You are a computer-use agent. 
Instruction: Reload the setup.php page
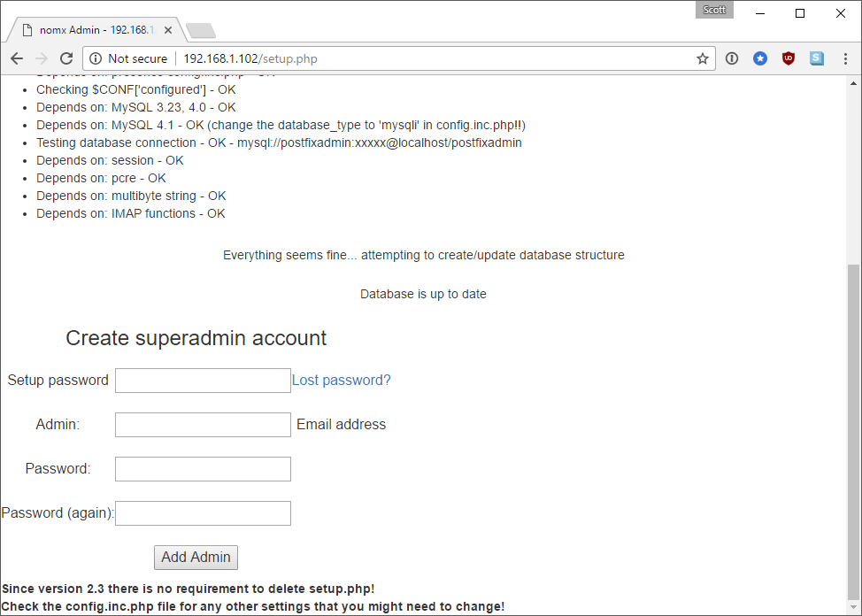pyautogui.click(x=66, y=58)
